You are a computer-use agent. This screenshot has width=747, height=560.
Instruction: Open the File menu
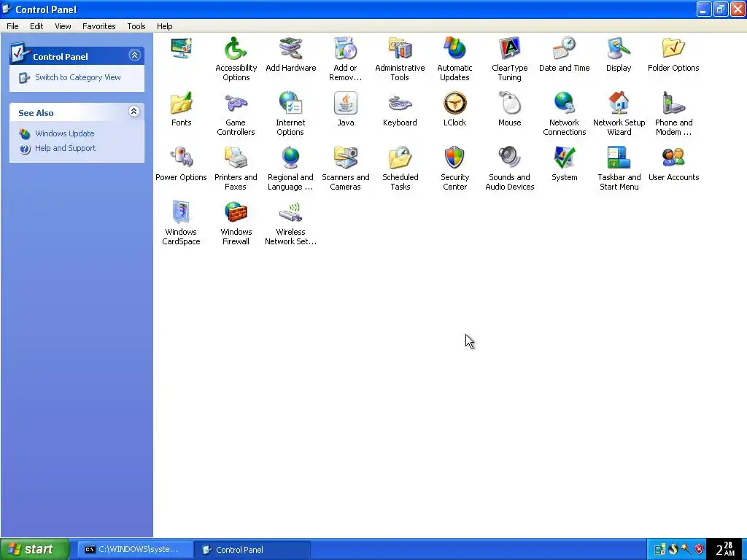(13, 26)
